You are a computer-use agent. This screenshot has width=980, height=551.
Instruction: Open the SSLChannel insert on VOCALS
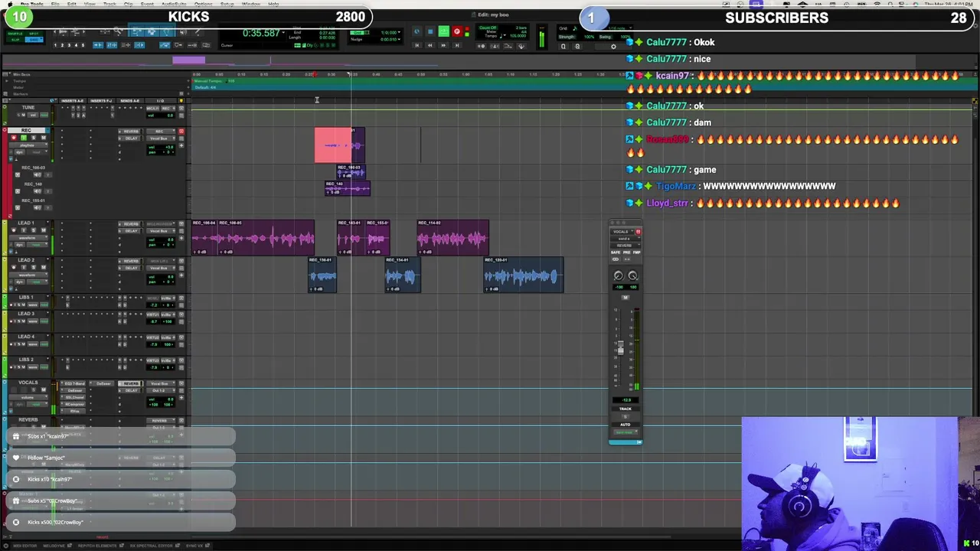pyautogui.click(x=73, y=397)
